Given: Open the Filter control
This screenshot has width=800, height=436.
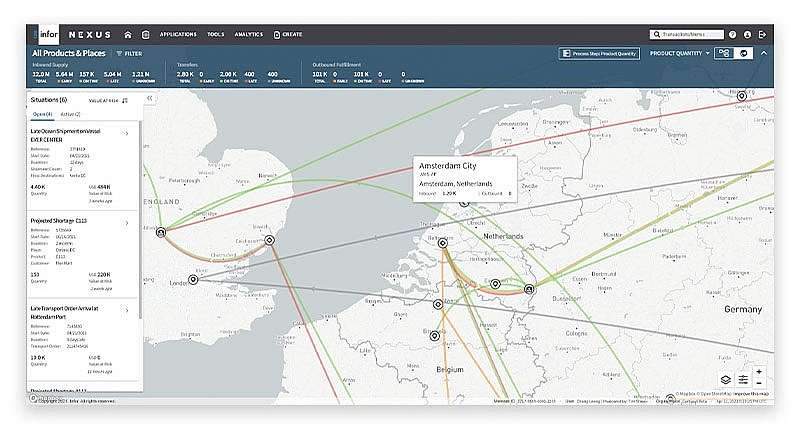Looking at the screenshot, I should (x=130, y=54).
